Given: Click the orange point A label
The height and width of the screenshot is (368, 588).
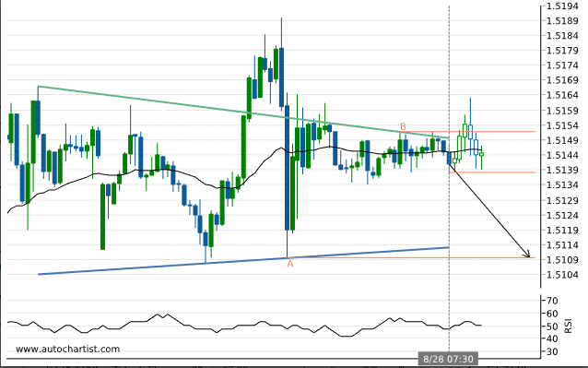Looking at the screenshot, I should 290,264.
